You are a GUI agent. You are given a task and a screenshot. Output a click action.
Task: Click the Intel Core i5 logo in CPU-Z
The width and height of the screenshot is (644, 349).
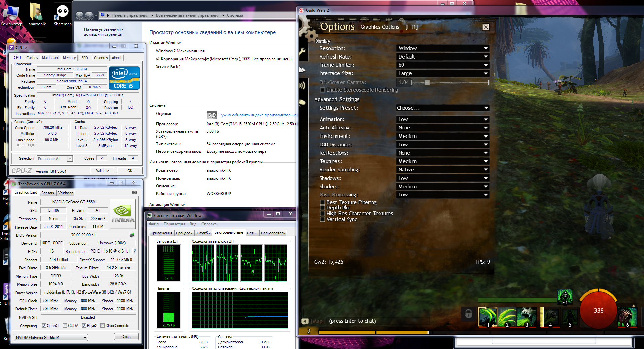point(124,78)
